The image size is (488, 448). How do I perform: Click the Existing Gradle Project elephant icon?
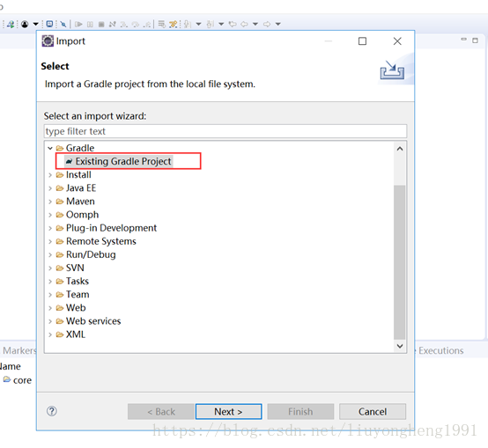pos(69,161)
